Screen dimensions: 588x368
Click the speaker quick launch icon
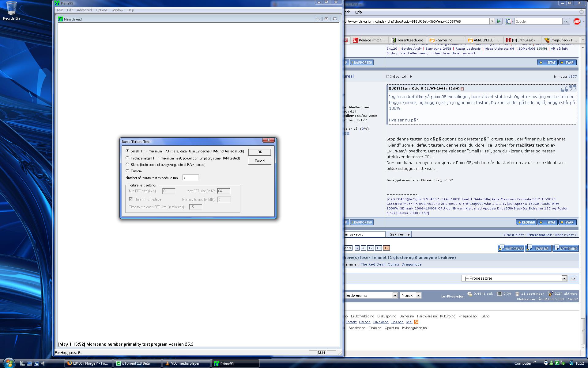coord(43,363)
